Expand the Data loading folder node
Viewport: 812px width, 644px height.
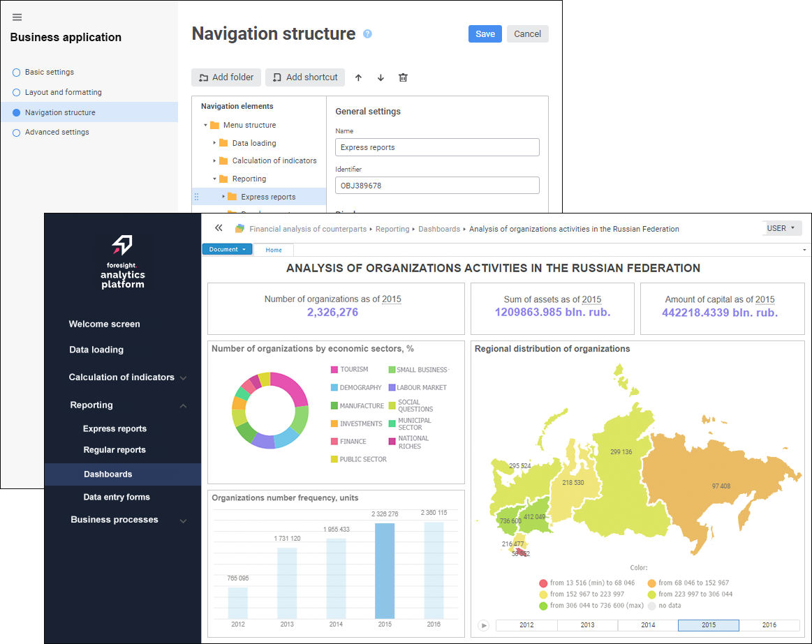[x=214, y=143]
